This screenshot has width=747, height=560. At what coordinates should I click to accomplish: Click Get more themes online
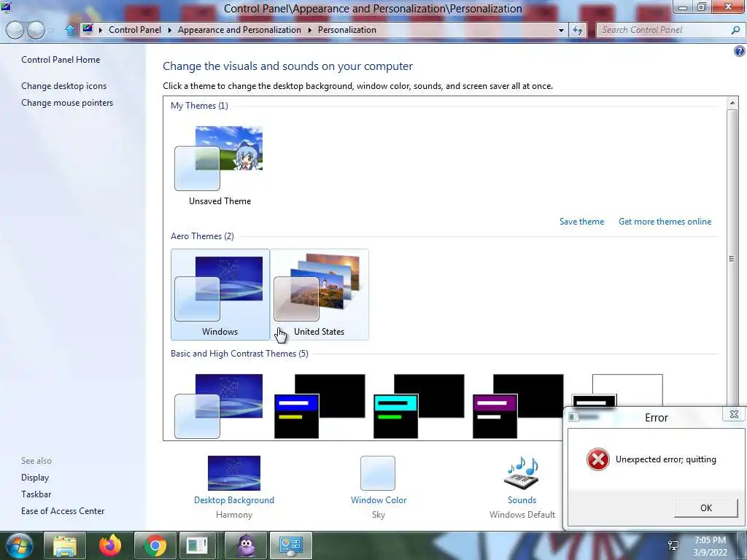[665, 222]
